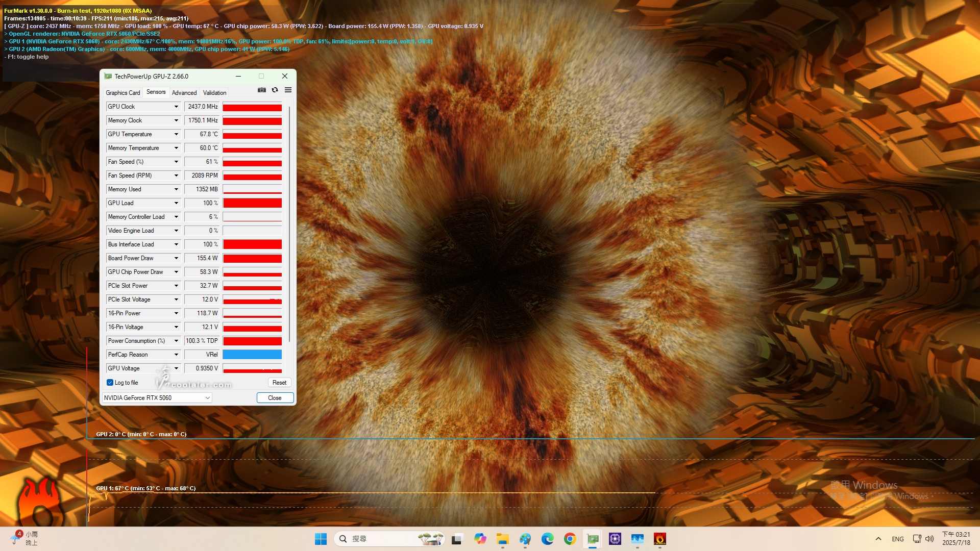The height and width of the screenshot is (551, 980).
Task: Click the Close button in GPU-Z
Action: point(275,398)
